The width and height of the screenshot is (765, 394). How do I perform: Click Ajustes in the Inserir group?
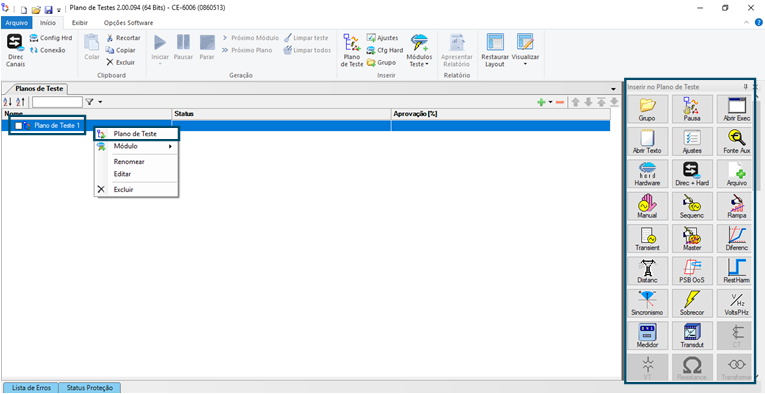(x=382, y=38)
